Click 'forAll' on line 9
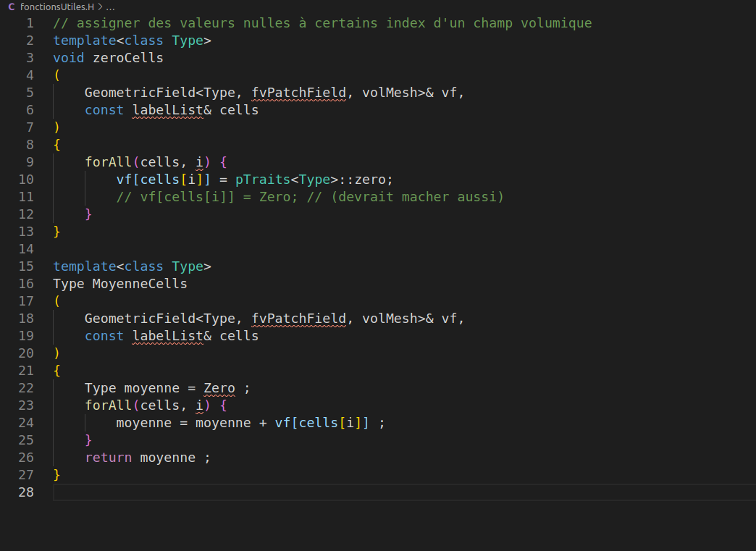The height and width of the screenshot is (551, 756). coord(109,162)
